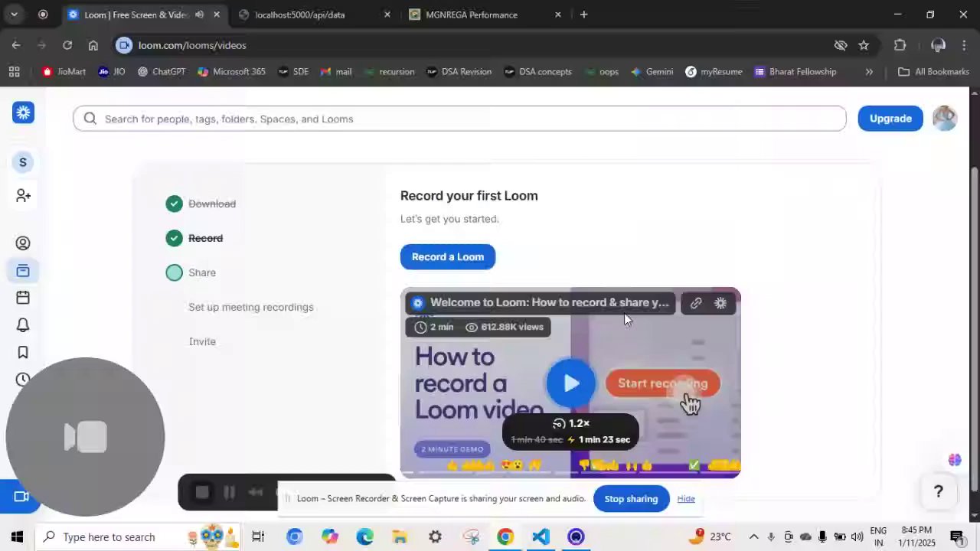Click the browser reload icon

click(x=67, y=45)
